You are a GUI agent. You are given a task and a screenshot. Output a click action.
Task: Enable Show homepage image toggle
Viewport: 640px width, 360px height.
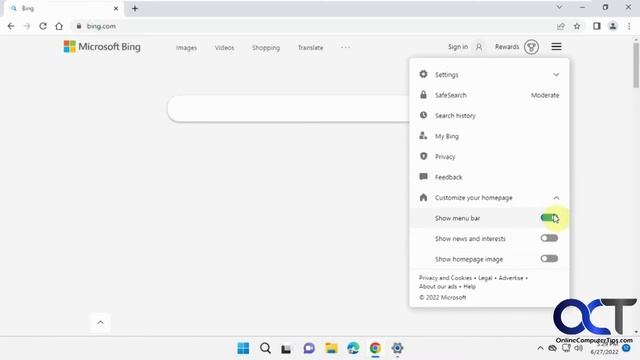coord(549,259)
